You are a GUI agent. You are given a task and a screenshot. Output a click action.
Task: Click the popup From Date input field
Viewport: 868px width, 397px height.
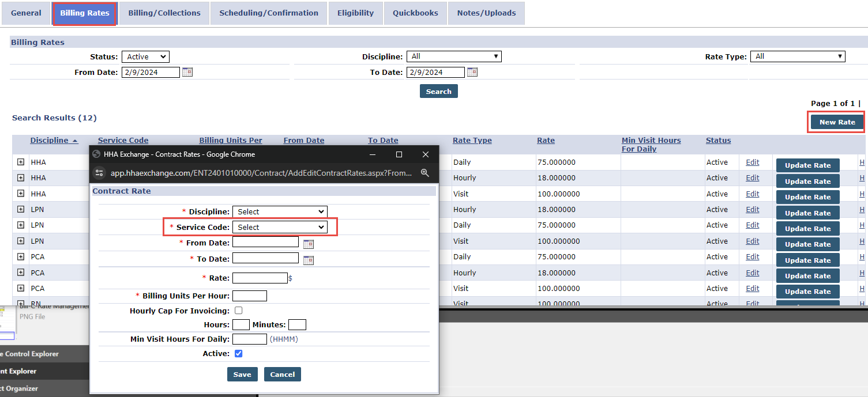[x=265, y=242]
